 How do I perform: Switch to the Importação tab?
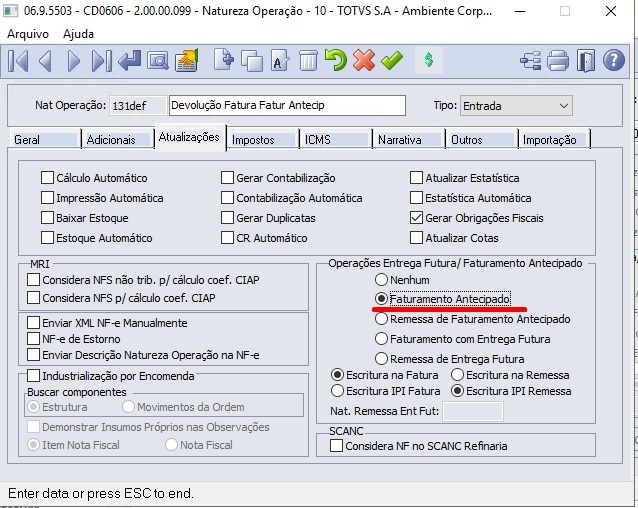(554, 140)
